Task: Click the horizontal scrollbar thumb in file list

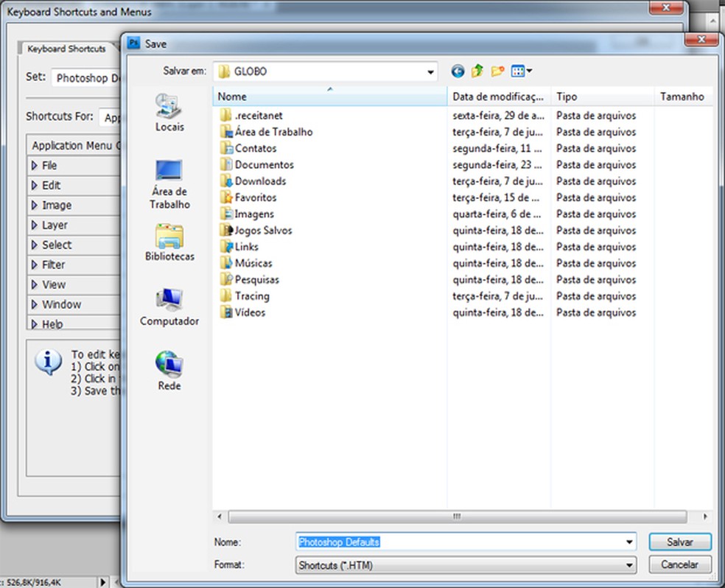Action: [458, 517]
